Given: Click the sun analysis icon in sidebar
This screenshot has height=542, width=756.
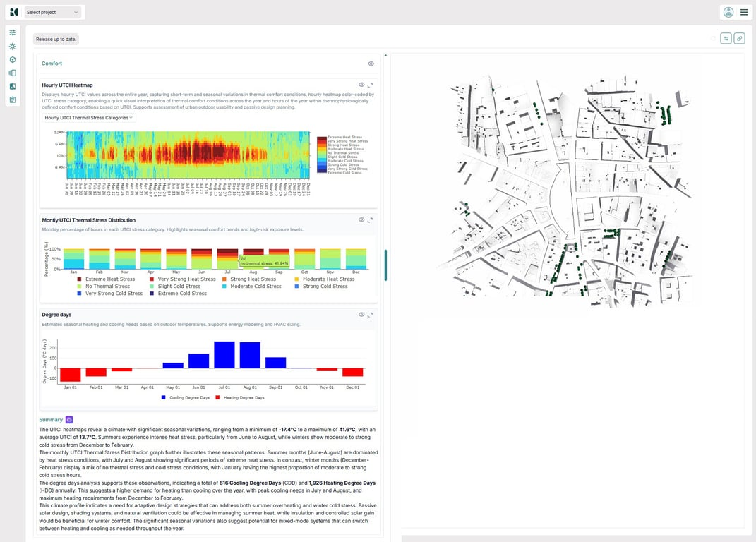Looking at the screenshot, I should [13, 47].
